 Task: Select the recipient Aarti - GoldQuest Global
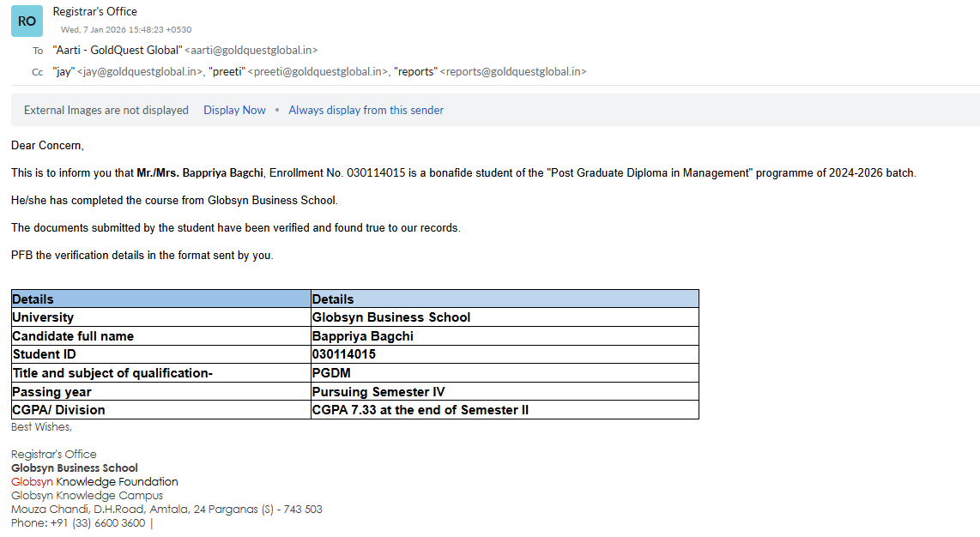coord(117,51)
